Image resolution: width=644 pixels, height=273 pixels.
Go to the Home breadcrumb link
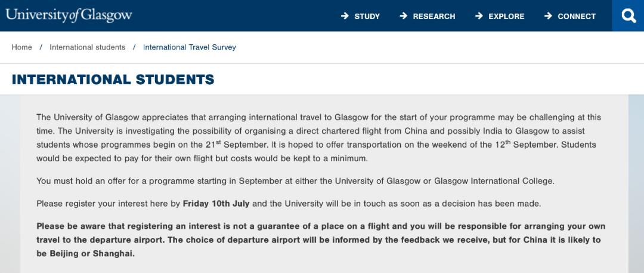click(x=22, y=47)
